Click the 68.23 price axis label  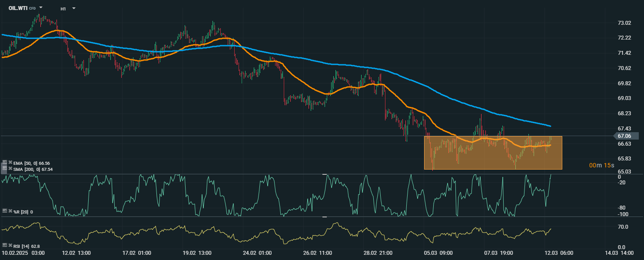tap(624, 113)
